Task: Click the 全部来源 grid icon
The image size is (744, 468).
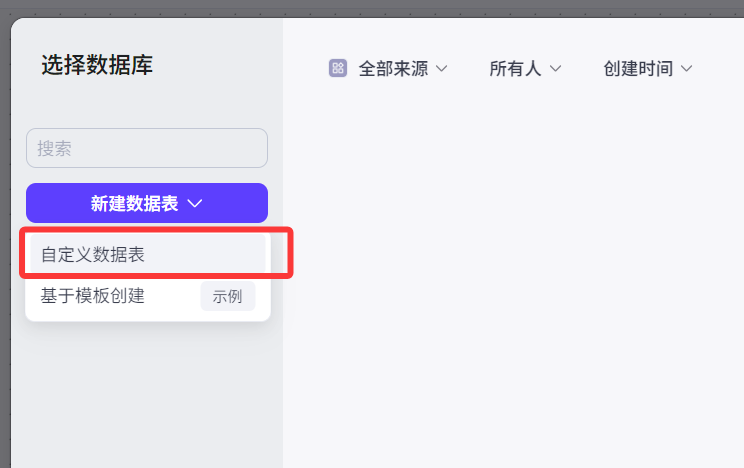Action: point(338,68)
